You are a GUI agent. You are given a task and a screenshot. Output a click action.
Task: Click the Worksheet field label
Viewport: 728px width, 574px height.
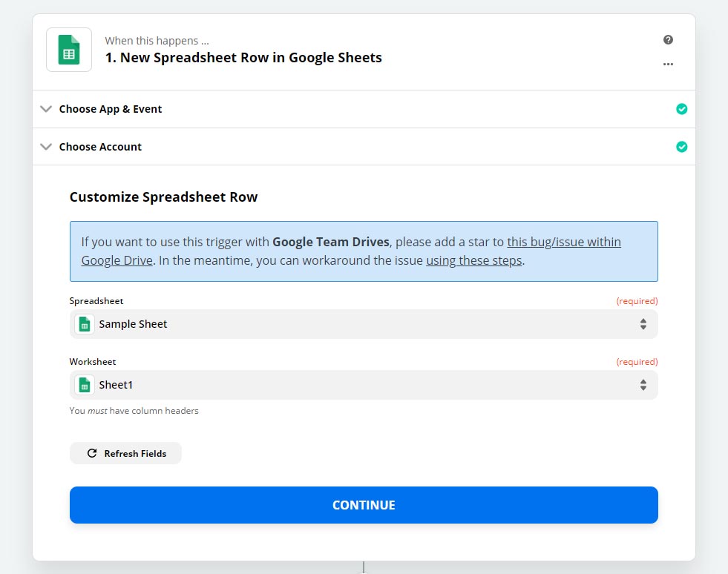click(x=93, y=361)
